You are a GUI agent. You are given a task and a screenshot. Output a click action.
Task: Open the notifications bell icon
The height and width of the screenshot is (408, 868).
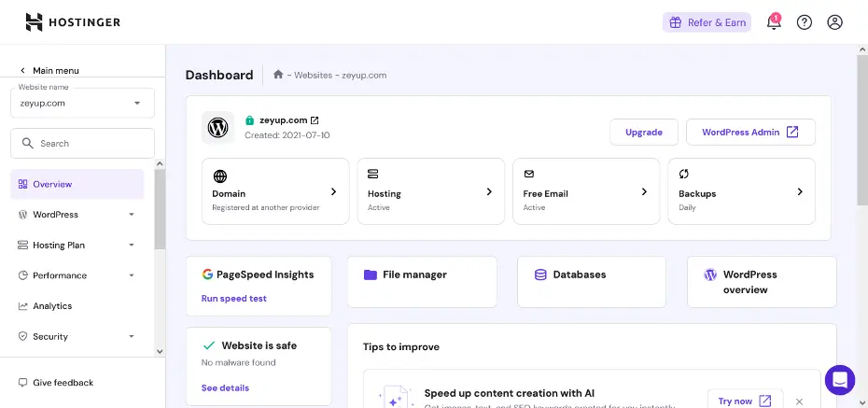tap(773, 22)
